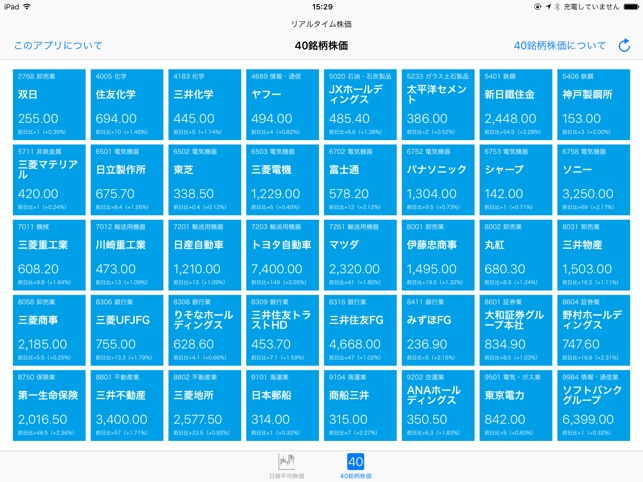Select the 三井住友トラストHD tile

pyautogui.click(x=283, y=330)
